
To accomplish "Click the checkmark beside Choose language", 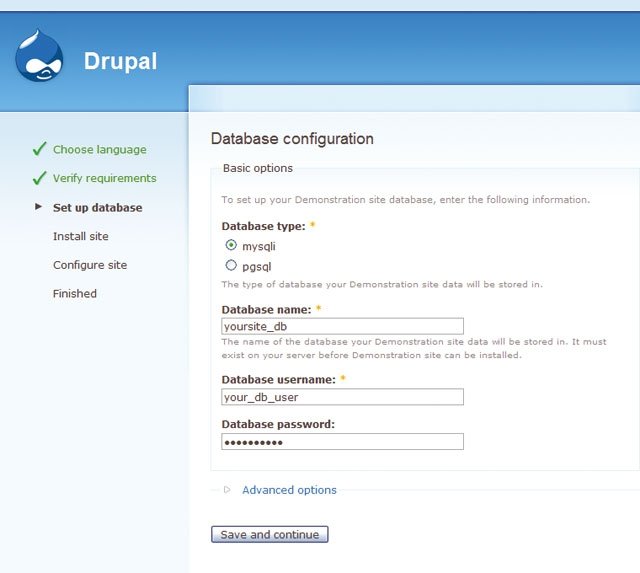I will pyautogui.click(x=40, y=149).
